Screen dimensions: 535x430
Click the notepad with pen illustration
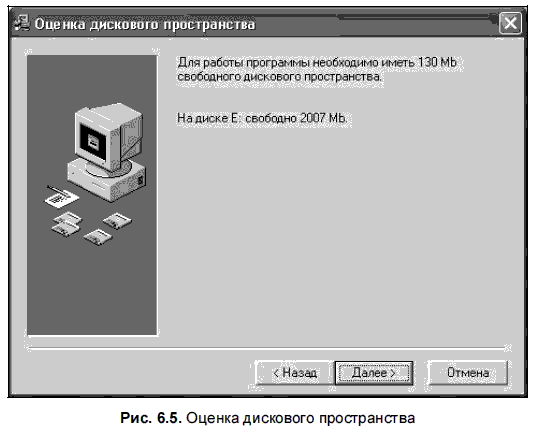point(61,196)
